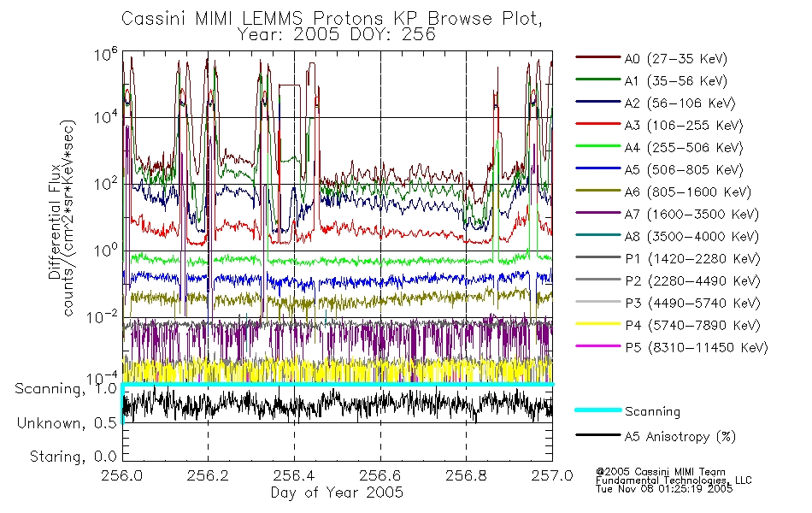
Task: Click the A7 (1600-3500 KeV) legend label
Action: [691, 214]
